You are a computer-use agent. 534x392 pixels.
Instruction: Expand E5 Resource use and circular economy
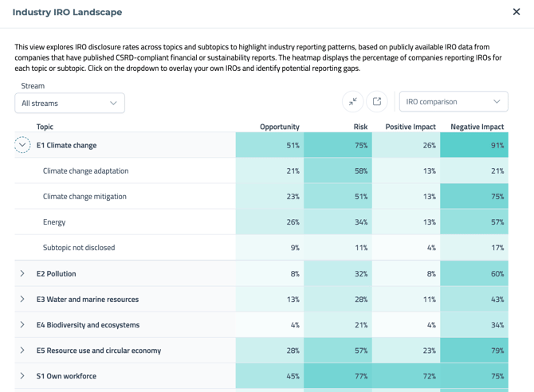point(22,351)
